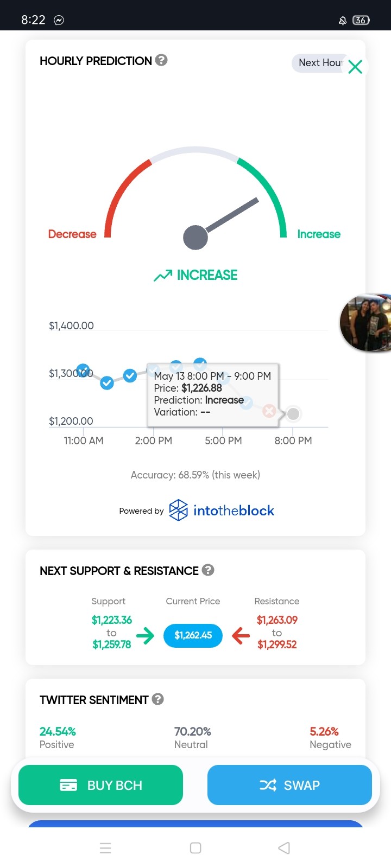Tap the green support arrow icon

(x=145, y=635)
